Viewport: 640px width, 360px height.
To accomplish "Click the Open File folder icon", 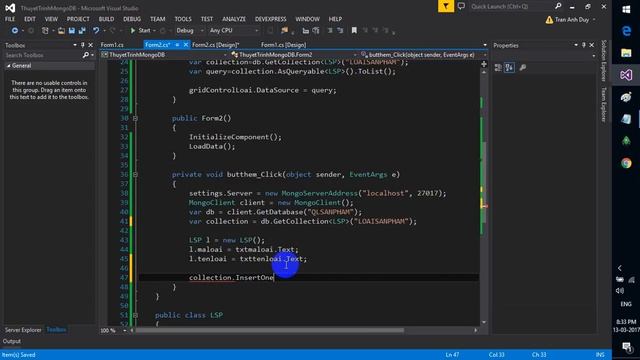I will 61,31.
